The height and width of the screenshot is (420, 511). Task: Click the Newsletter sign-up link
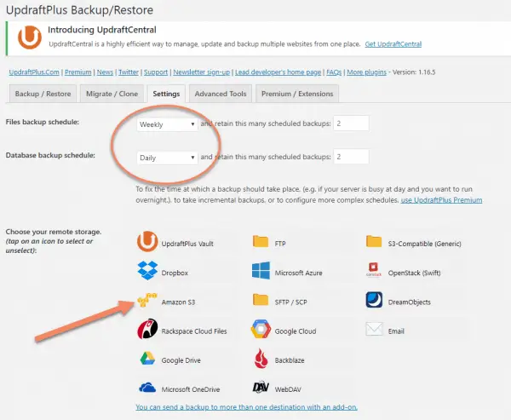[201, 72]
